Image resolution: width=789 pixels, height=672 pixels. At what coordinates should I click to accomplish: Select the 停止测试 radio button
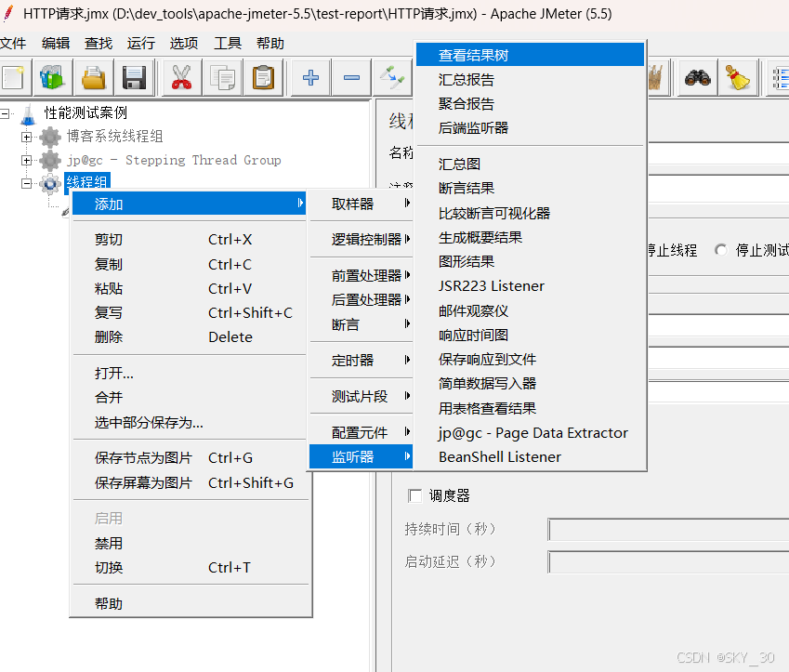[x=721, y=250]
